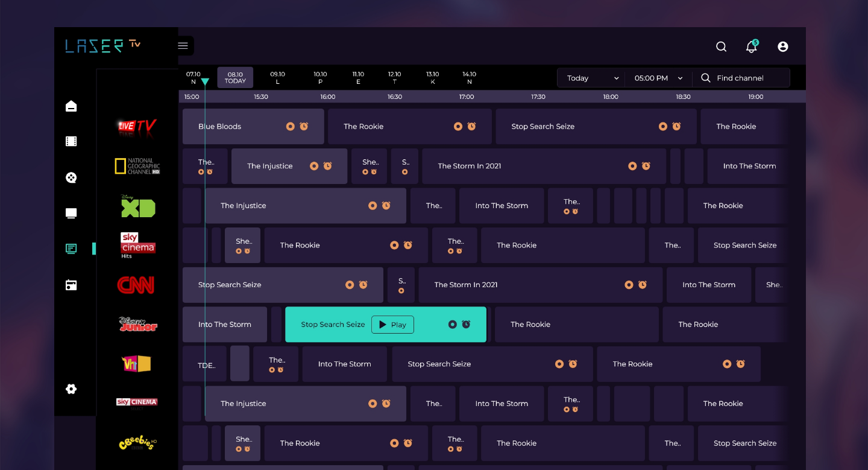The width and height of the screenshot is (868, 470).
Task: Open the 12.10 T date tab
Action: (395, 78)
